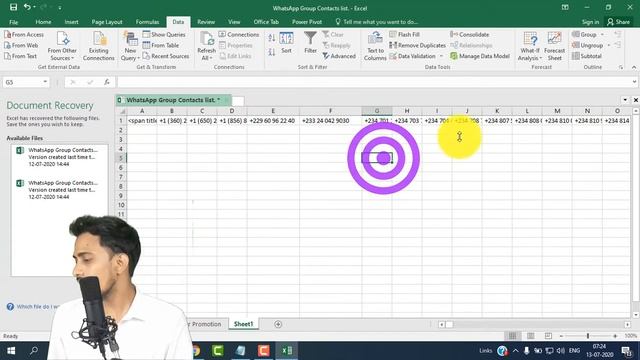Expand the Ungroup dropdown arrow
This screenshot has width=640, height=360.
pos(609,45)
